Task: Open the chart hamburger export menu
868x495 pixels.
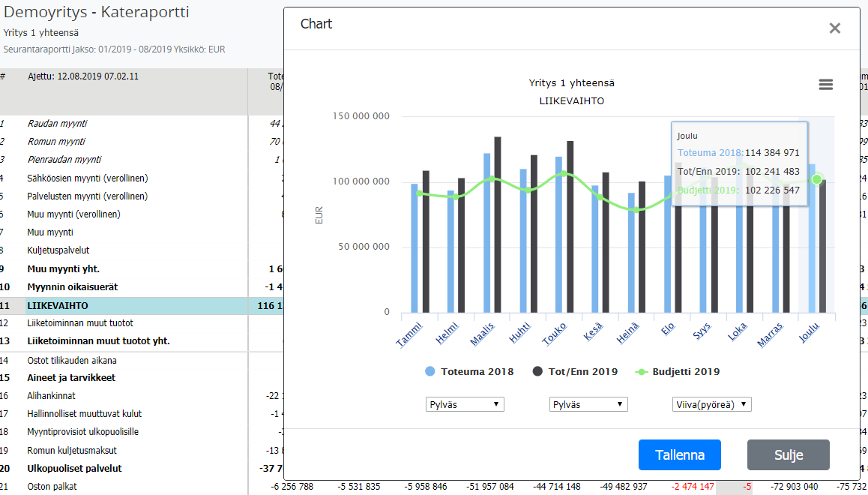Action: click(825, 85)
